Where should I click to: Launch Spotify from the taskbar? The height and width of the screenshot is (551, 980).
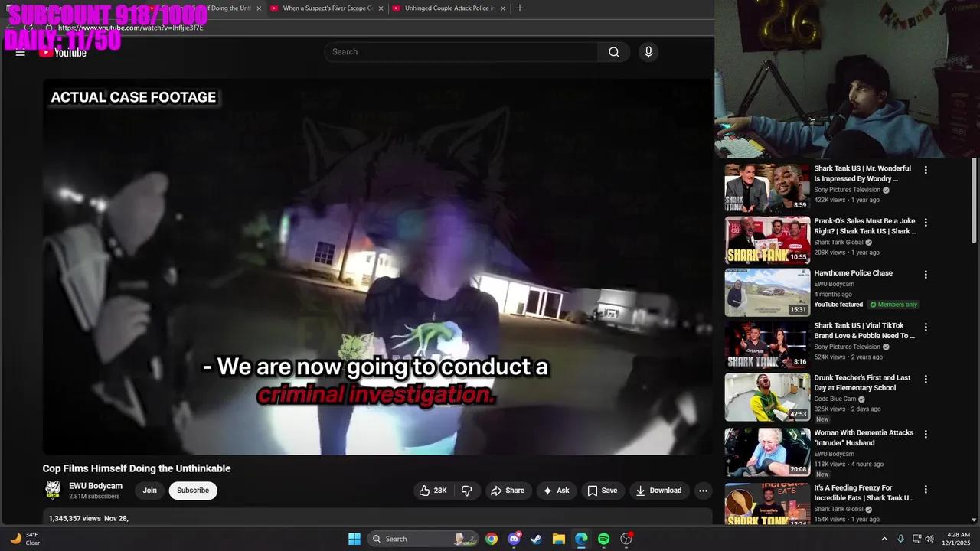pos(603,539)
